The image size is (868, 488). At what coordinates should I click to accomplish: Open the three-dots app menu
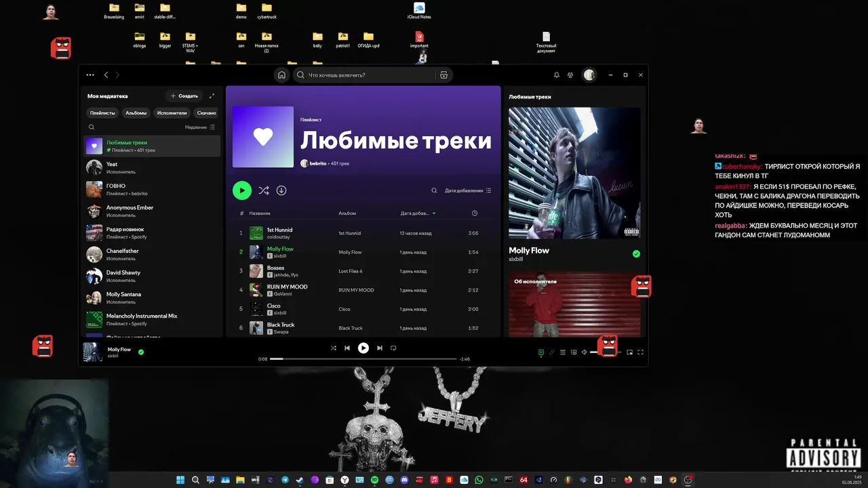[x=90, y=75]
